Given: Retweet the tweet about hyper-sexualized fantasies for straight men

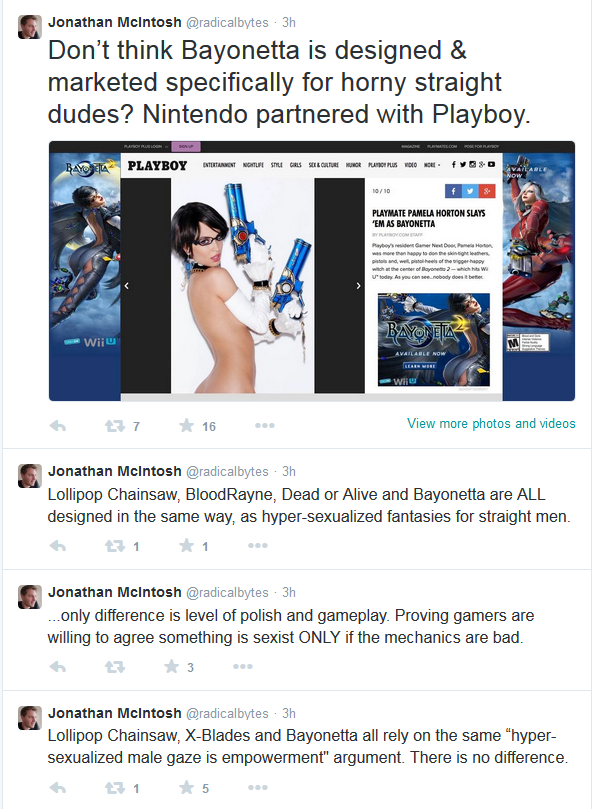Looking at the screenshot, I should 115,546.
